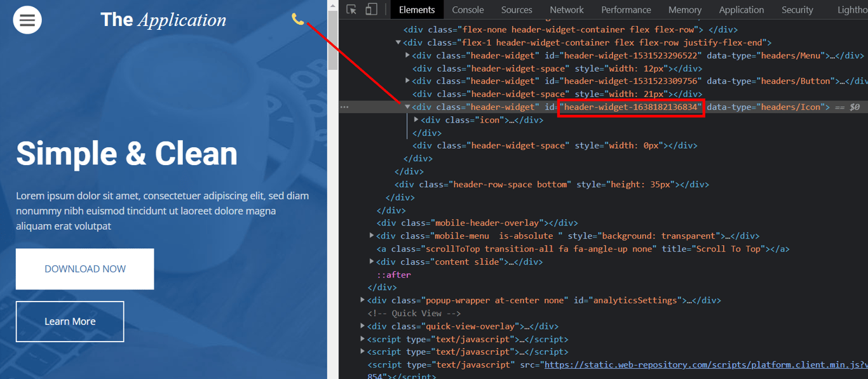This screenshot has width=868, height=379.
Task: Collapse the flex-1 header-widget-container node
Action: click(398, 43)
